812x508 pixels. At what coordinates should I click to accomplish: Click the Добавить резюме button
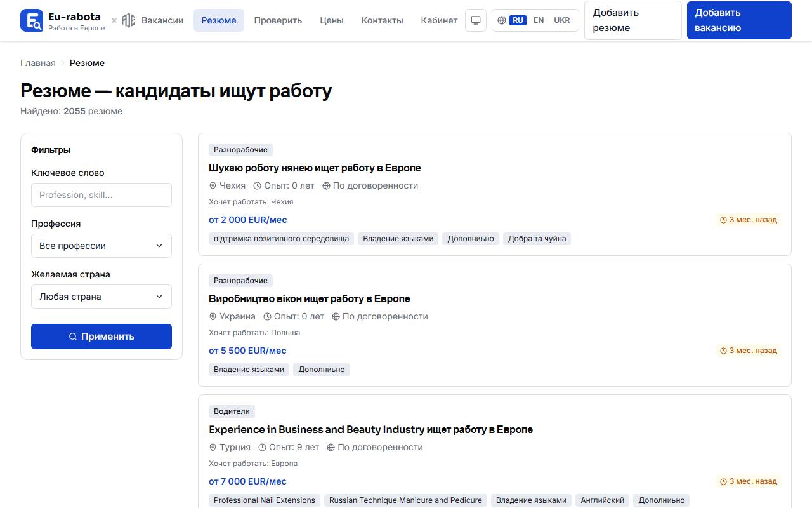click(x=633, y=20)
